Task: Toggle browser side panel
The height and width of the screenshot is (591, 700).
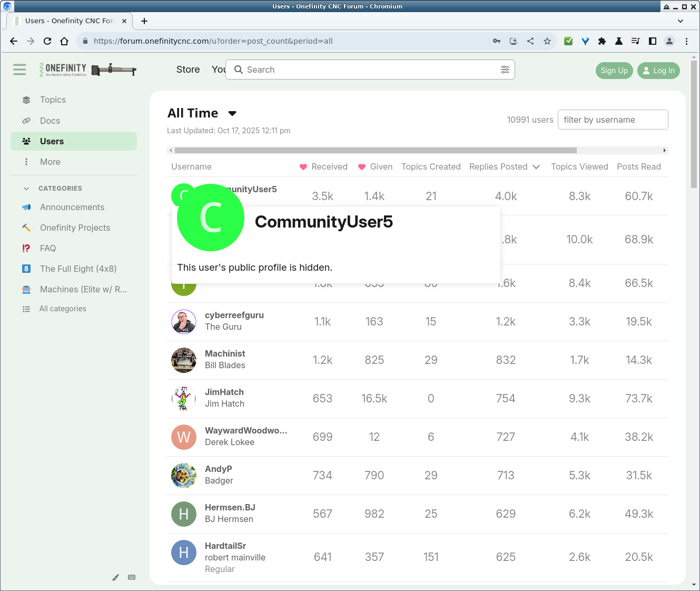Action: [653, 41]
